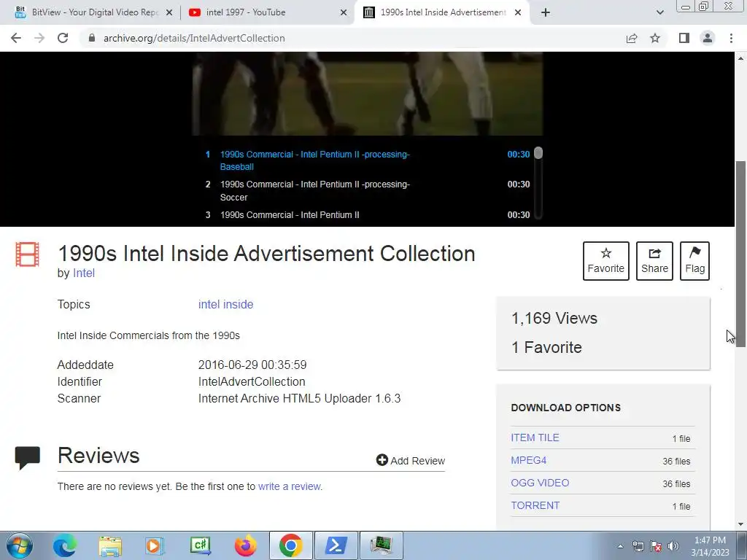Close the intel 1997 YouTube tab
747x560 pixels.
[x=344, y=12]
